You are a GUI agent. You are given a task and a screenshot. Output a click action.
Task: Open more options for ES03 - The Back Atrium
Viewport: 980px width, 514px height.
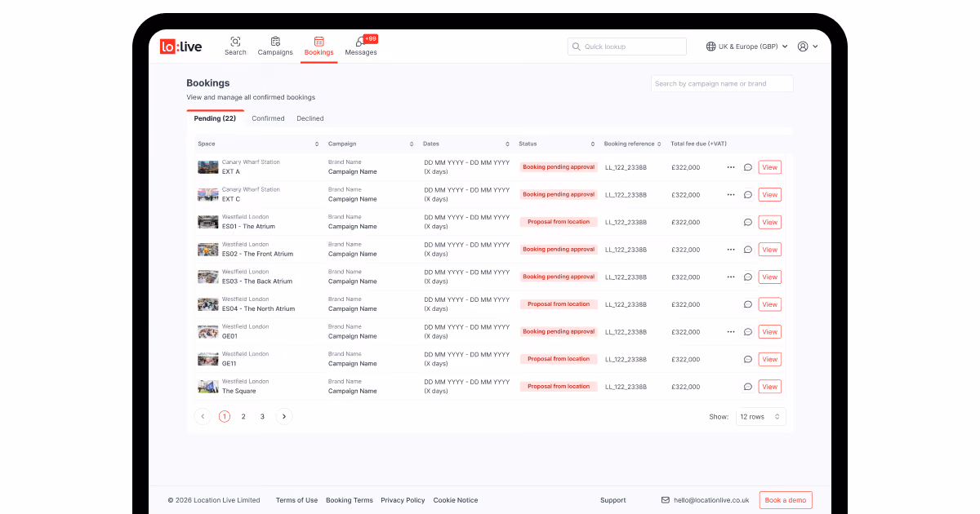tap(731, 277)
